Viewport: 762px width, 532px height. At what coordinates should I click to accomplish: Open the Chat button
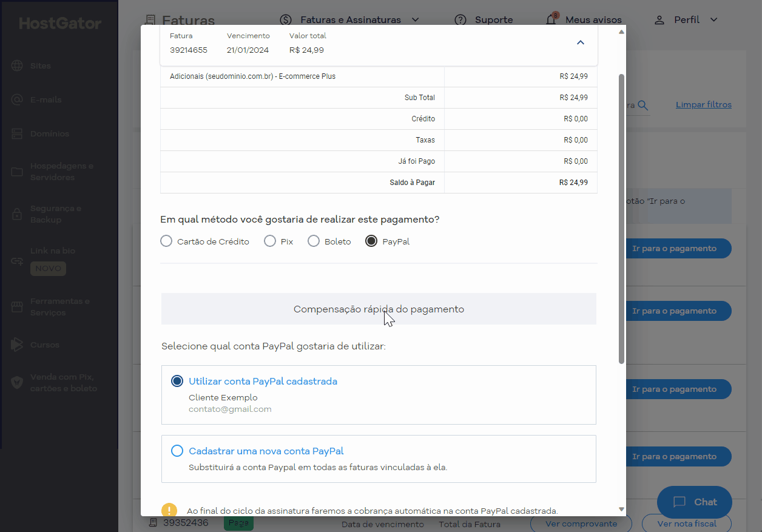pyautogui.click(x=695, y=502)
